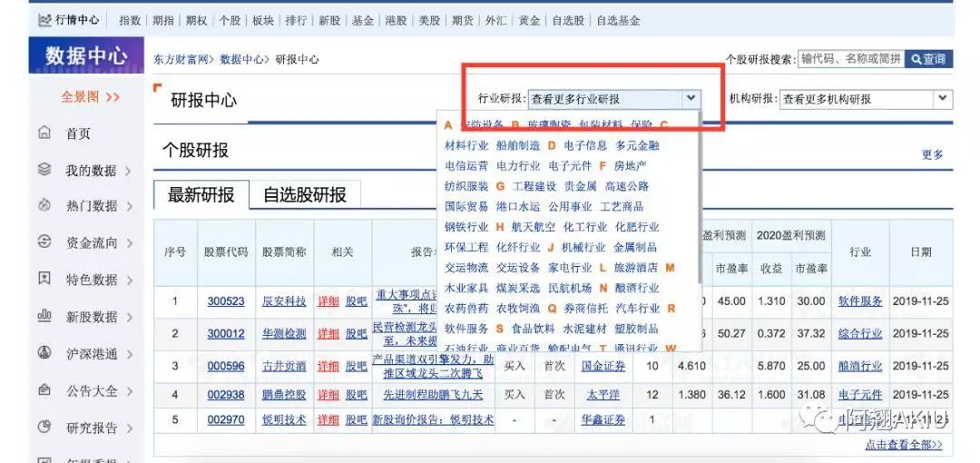The width and height of the screenshot is (980, 463).
Task: Switch to 自选股研报 tab
Action: pyautogui.click(x=304, y=194)
